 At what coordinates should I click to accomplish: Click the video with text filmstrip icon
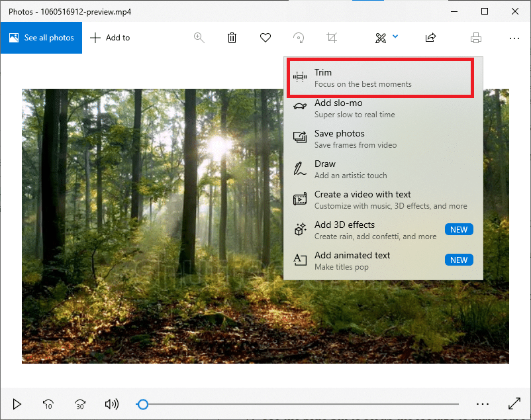300,199
